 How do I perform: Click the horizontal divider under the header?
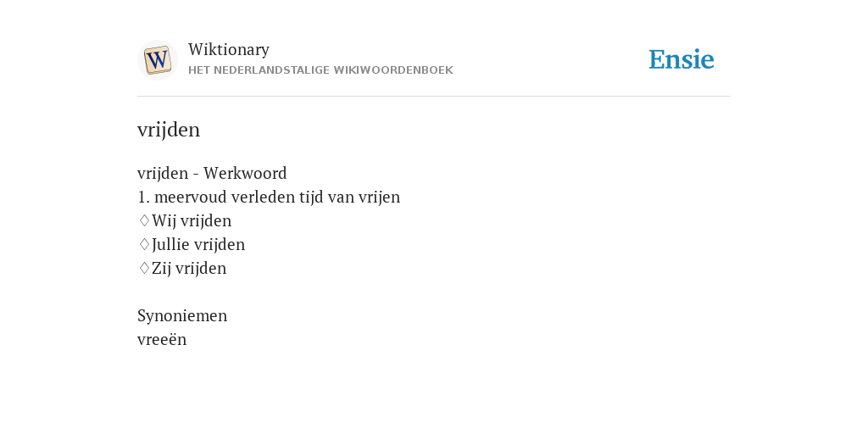click(x=434, y=97)
